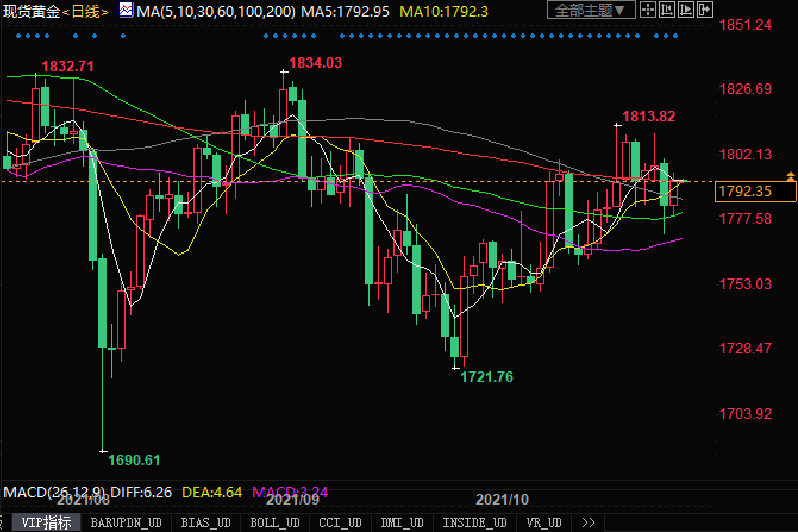The height and width of the screenshot is (532, 798).
Task: Select the CCI_UD indicator tab
Action: click(340, 523)
